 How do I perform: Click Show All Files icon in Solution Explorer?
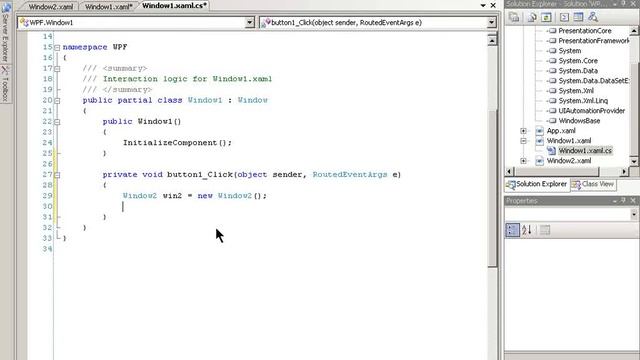(x=532, y=17)
